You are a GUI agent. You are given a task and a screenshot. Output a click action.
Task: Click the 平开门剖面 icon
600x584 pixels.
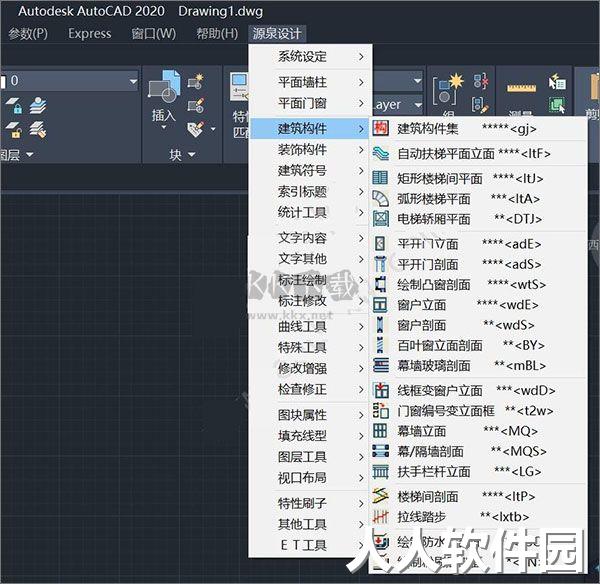coord(380,264)
